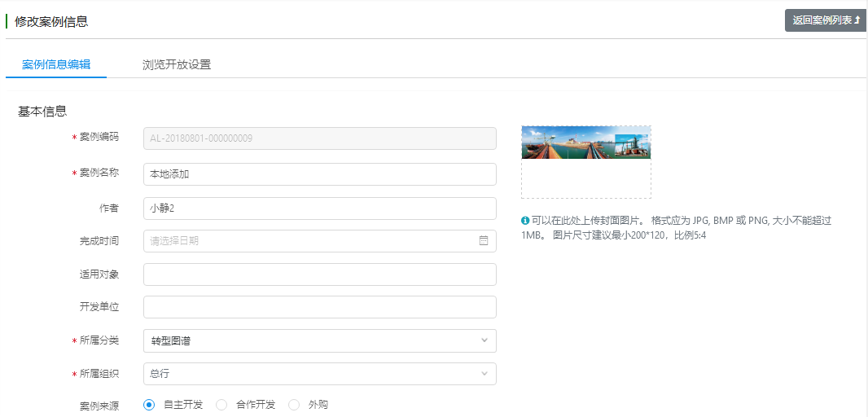
Task: Click the 基本信息 section heading
Action: 42,112
